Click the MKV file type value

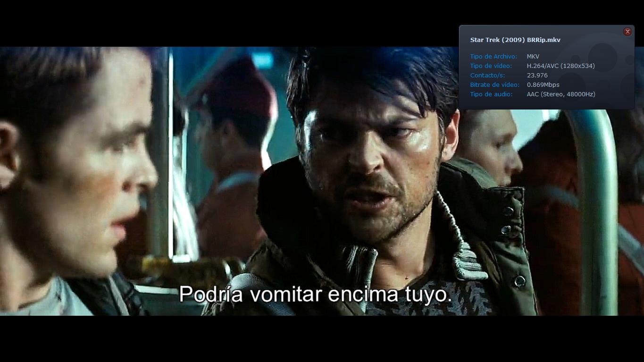coord(533,57)
